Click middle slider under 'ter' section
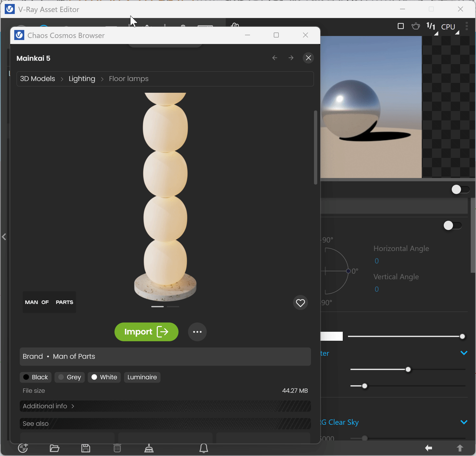The height and width of the screenshot is (456, 476). 408,369
